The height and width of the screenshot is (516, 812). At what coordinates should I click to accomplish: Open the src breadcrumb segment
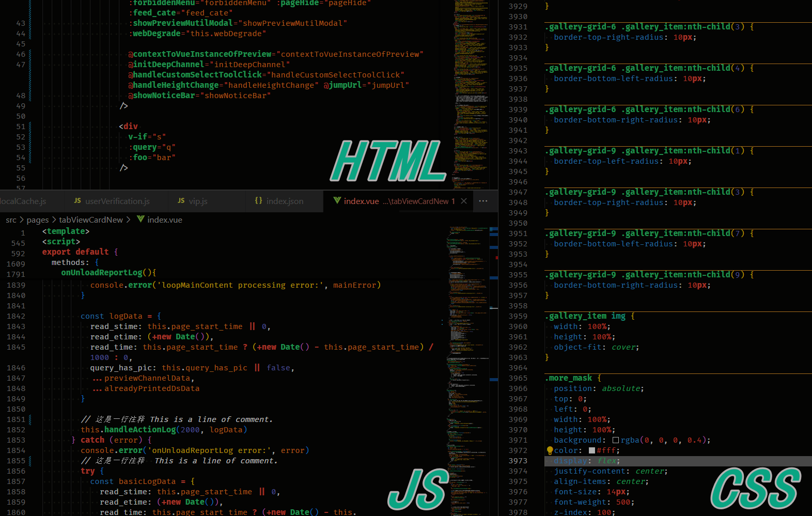pyautogui.click(x=11, y=220)
